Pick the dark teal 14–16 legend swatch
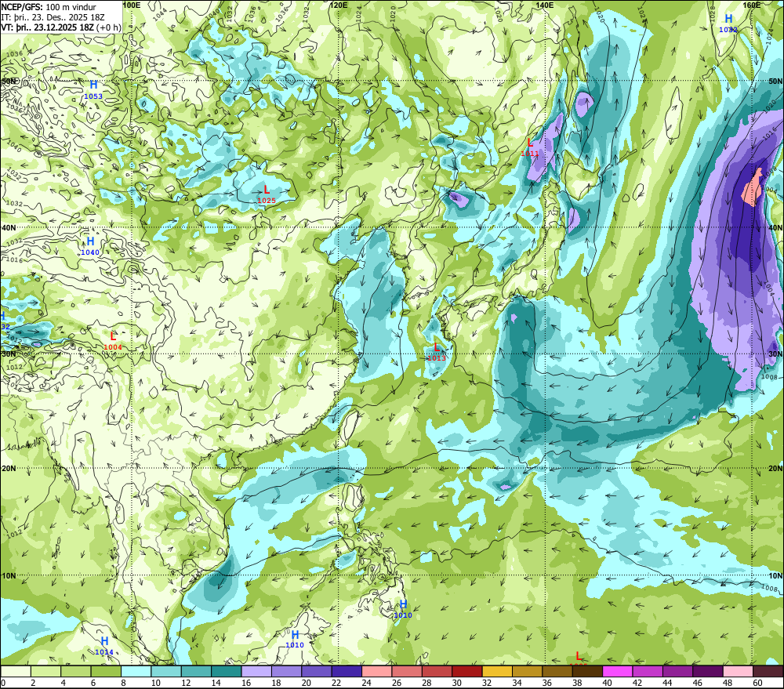This screenshot has height=689, width=784. coord(227,672)
